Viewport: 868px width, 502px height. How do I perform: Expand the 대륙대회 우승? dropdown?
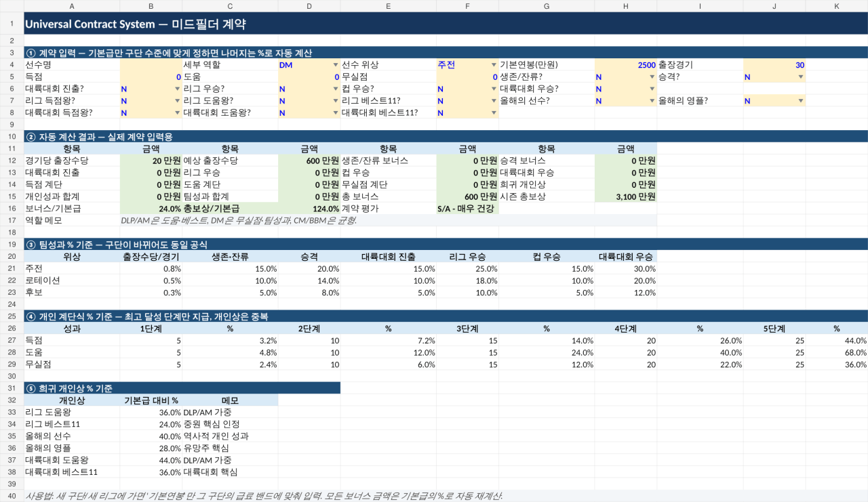click(652, 89)
